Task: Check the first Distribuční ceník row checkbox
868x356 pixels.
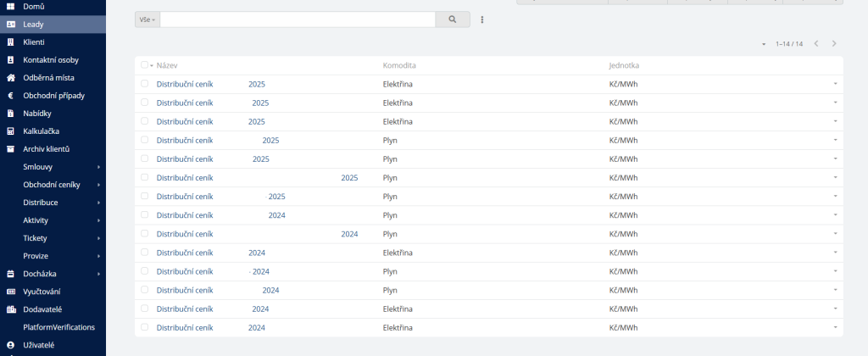Action: tap(144, 84)
